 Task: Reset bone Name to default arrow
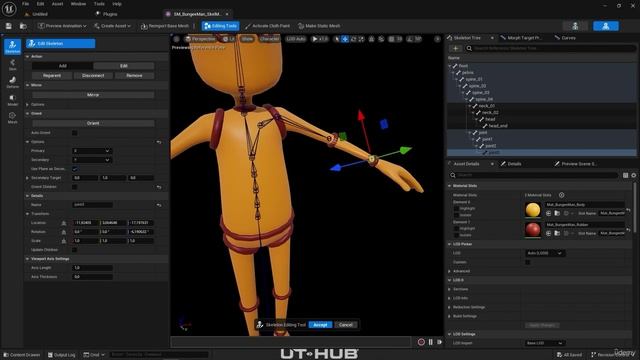pyautogui.click(x=159, y=205)
